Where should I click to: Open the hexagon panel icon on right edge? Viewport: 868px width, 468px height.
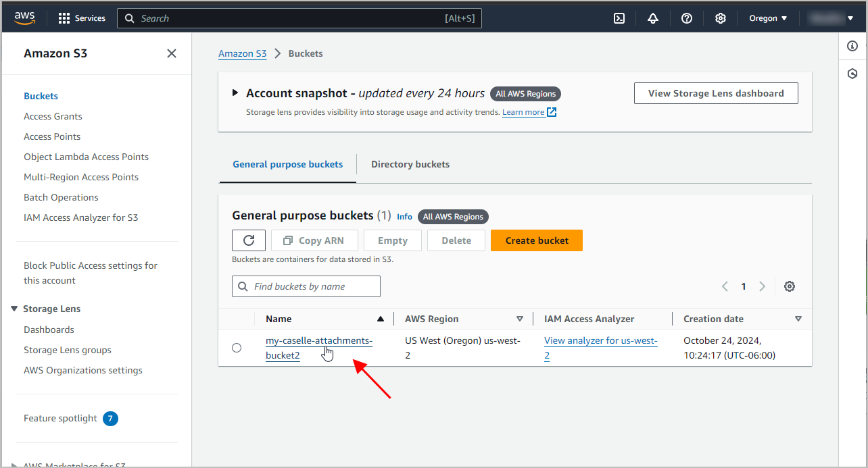tap(852, 74)
